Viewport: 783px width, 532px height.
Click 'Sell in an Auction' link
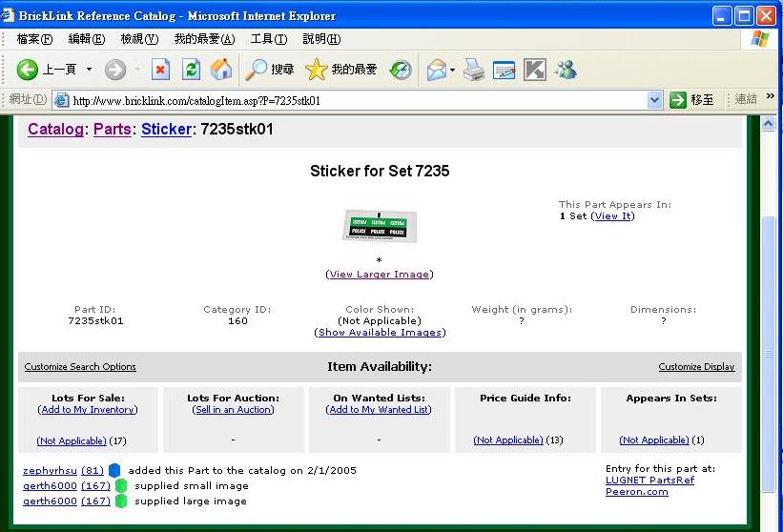pyautogui.click(x=234, y=410)
